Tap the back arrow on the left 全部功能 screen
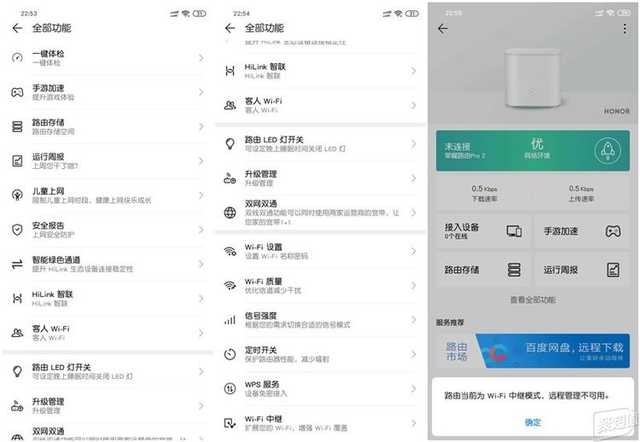This screenshot has width=640, height=442. [x=18, y=28]
